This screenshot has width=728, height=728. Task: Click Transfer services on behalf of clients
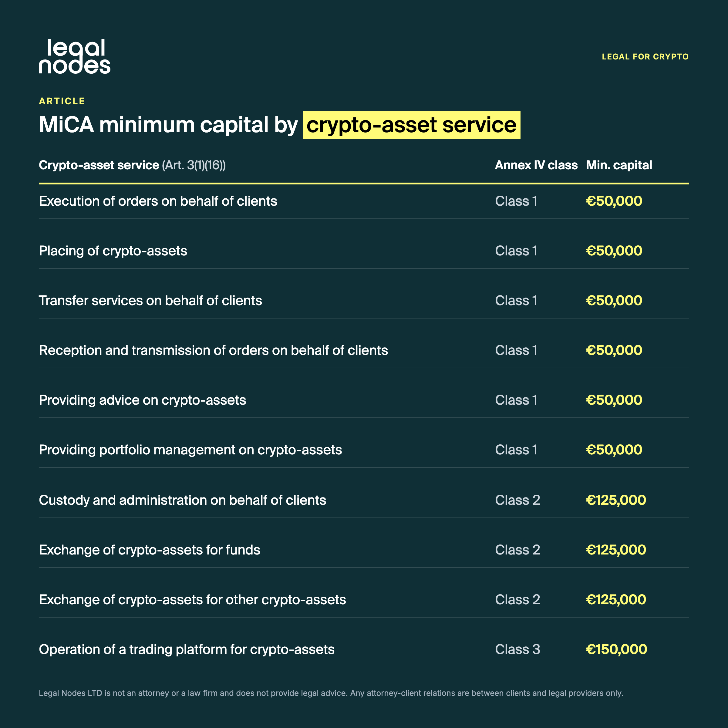tap(150, 301)
